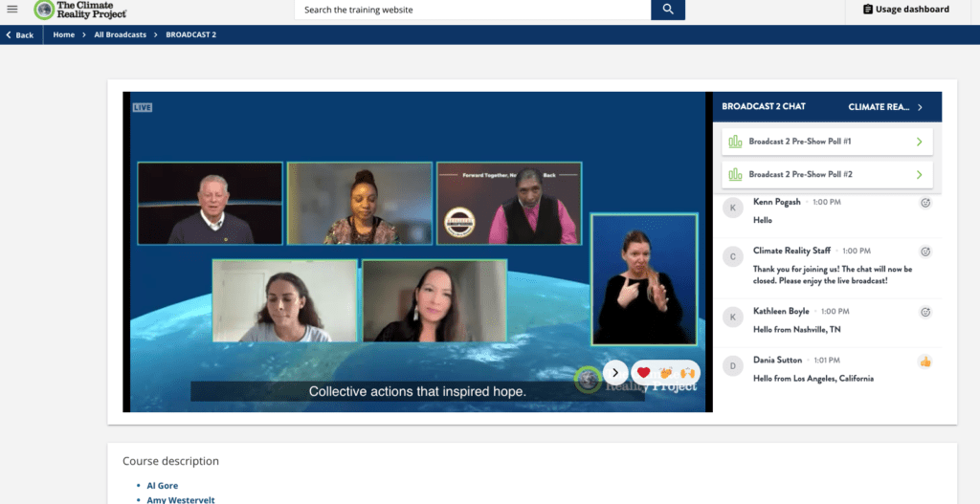The image size is (980, 504).
Task: Click Kenn Pogash name in chat
Action: (x=777, y=203)
